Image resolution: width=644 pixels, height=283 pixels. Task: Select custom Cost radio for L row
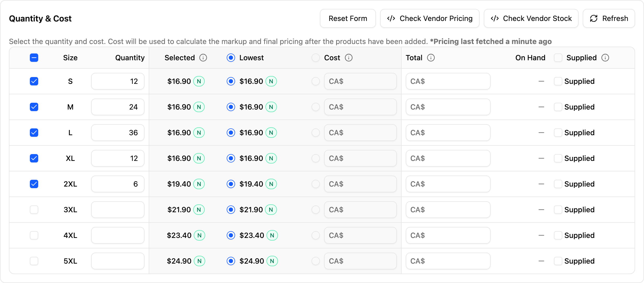pyautogui.click(x=316, y=133)
